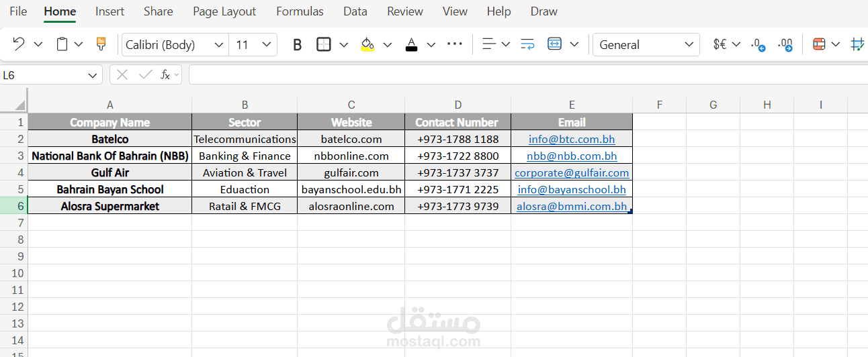Expand the Conditional Formatting arrow
This screenshot has width=868, height=357.
(836, 44)
